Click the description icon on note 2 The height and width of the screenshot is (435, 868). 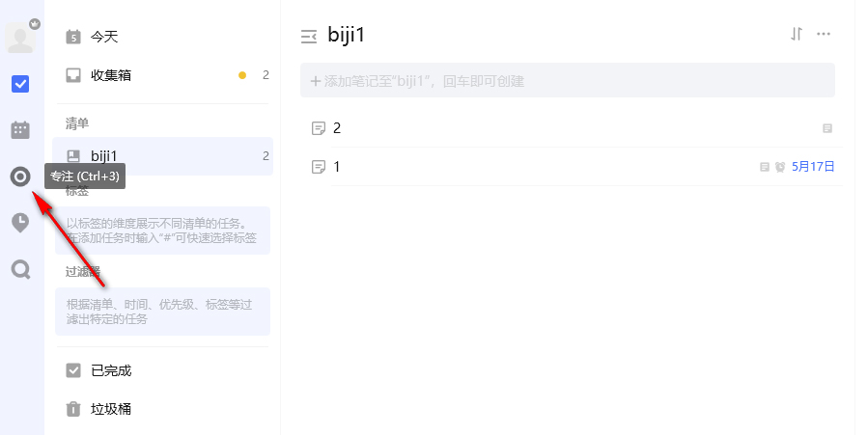coord(827,128)
